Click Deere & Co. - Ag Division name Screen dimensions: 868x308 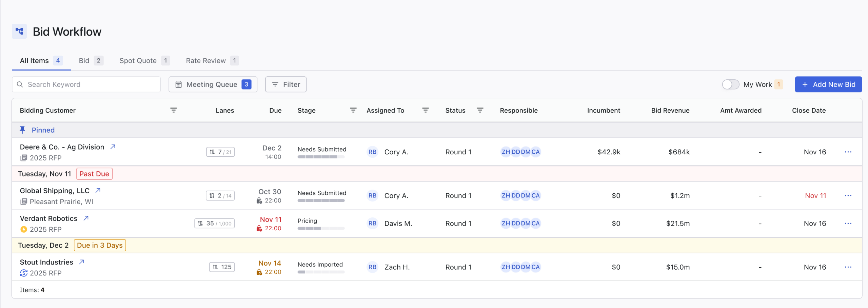point(62,147)
